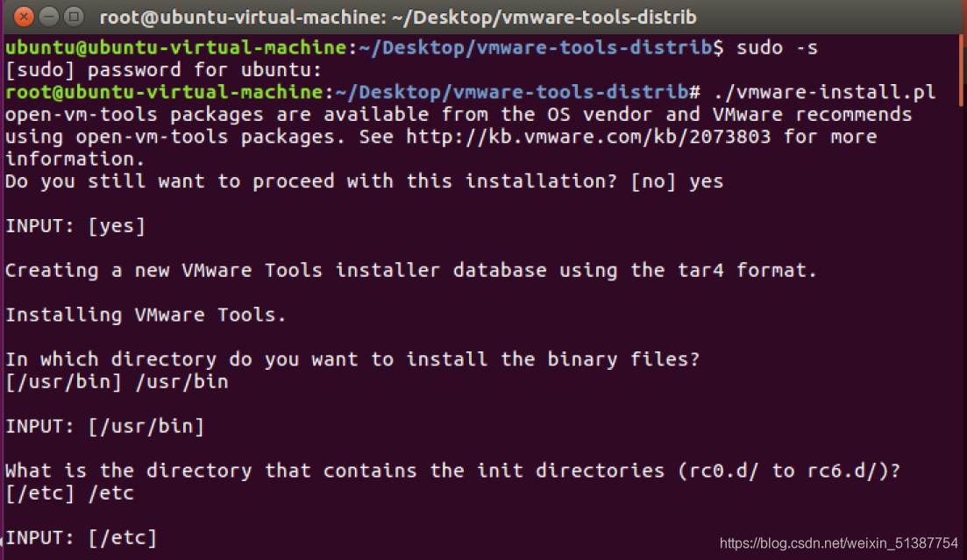
Task: Click the 'INPUT: [yes]' line
Action: (x=75, y=226)
